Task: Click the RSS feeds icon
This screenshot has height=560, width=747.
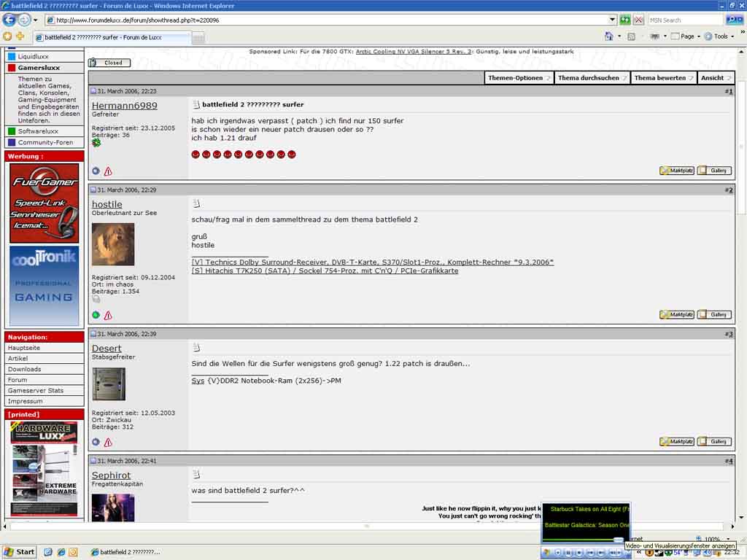Action: (x=631, y=36)
